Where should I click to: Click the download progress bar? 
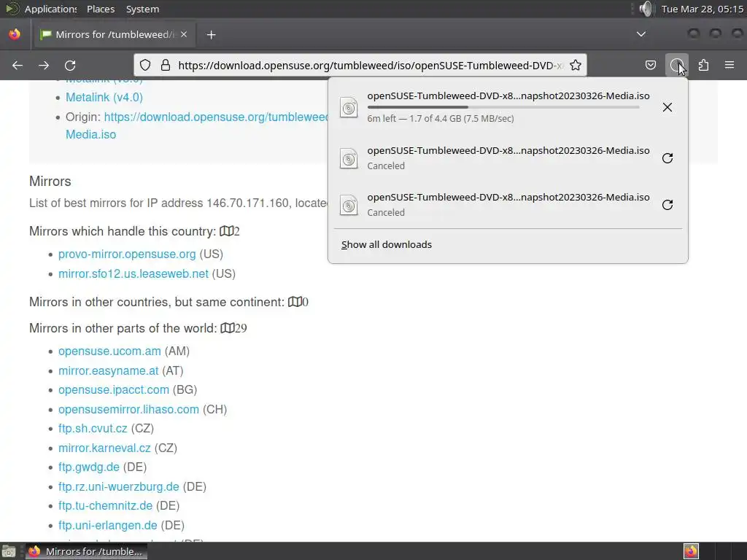(x=503, y=107)
